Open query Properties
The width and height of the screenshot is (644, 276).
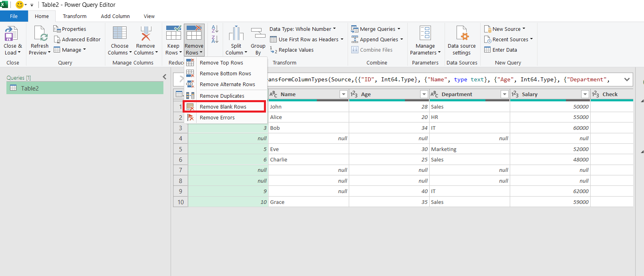click(x=70, y=29)
